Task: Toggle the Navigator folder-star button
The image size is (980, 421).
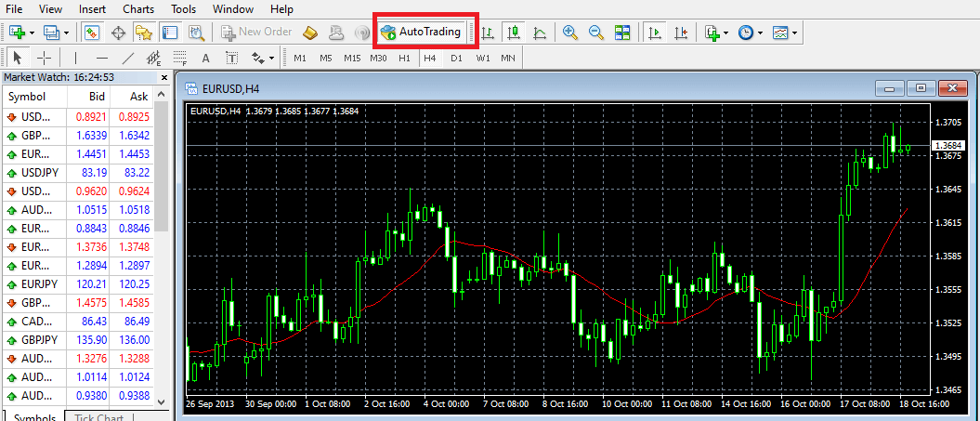Action: coord(144,32)
